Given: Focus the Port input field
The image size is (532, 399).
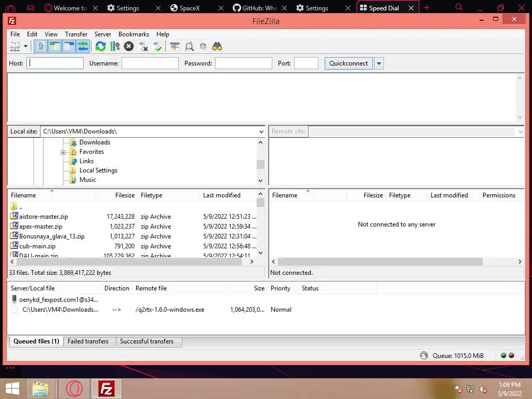Looking at the screenshot, I should [306, 63].
